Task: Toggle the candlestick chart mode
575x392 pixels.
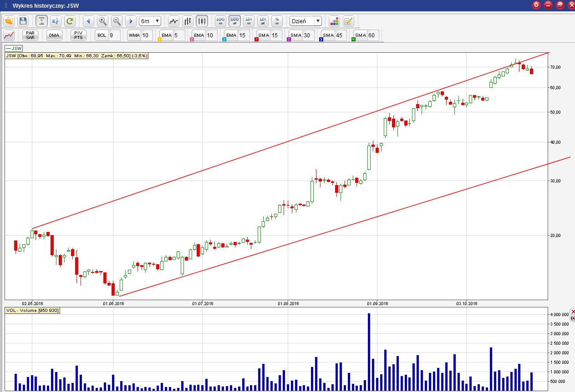Action: coord(202,21)
